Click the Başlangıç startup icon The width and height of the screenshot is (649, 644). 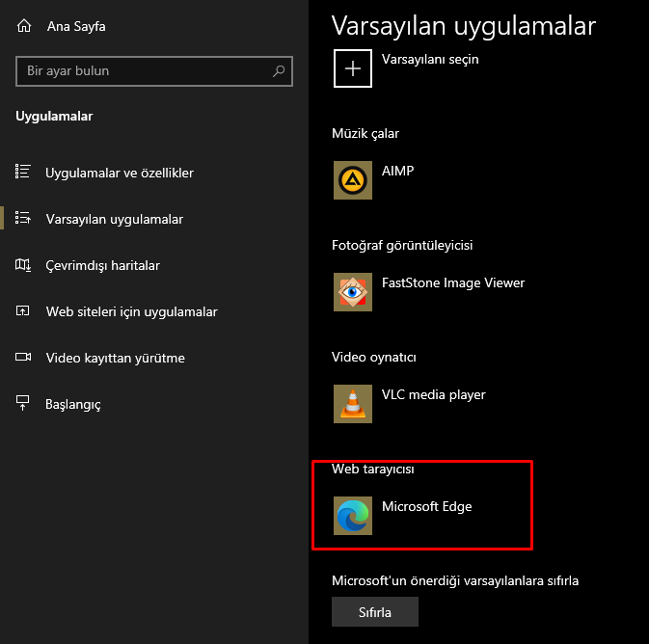23,403
